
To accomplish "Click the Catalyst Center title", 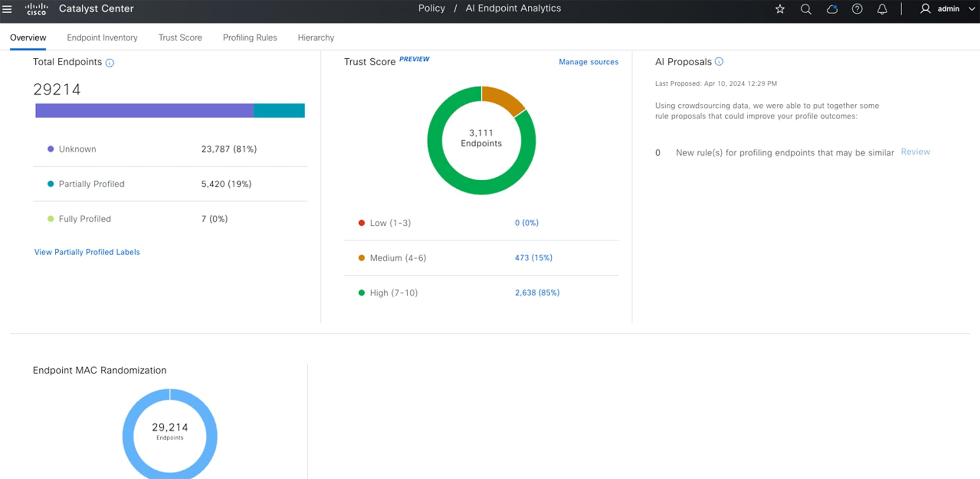I will 96,8.
